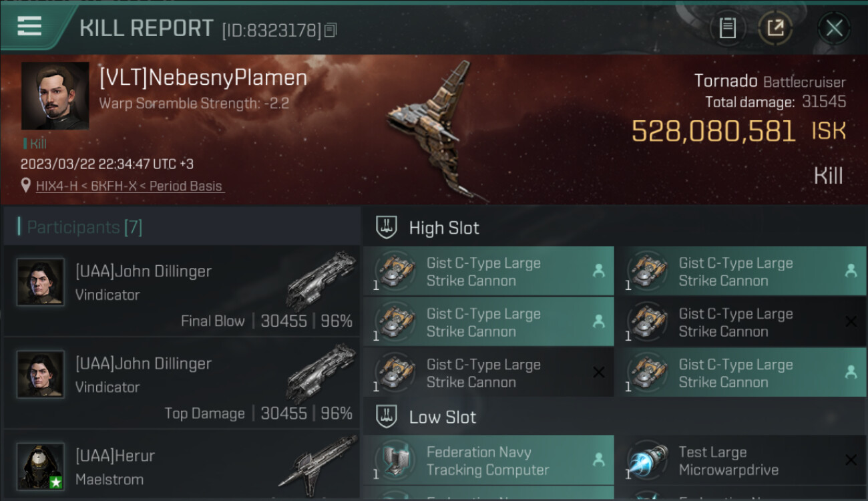Select John Dillinger Final Blow portrait
The height and width of the screenshot is (501, 868).
[x=41, y=282]
